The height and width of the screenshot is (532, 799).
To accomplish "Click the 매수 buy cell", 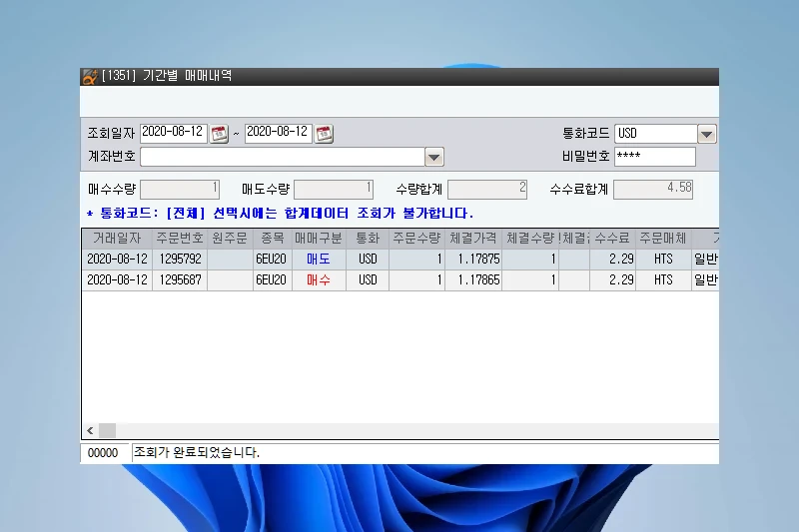I will tap(319, 280).
